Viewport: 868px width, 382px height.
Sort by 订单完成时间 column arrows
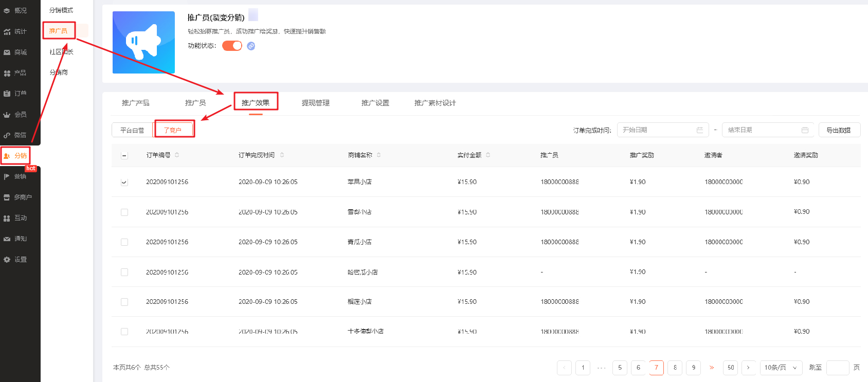click(x=282, y=155)
